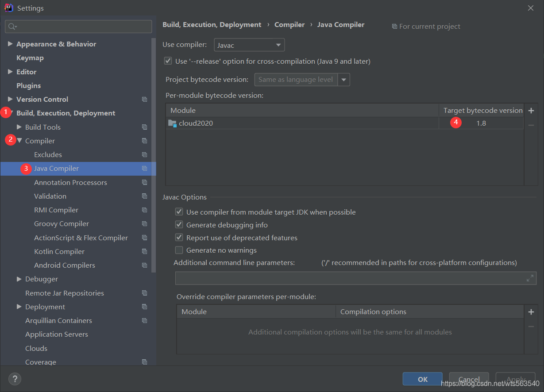Expand the Version Control section

click(x=10, y=99)
